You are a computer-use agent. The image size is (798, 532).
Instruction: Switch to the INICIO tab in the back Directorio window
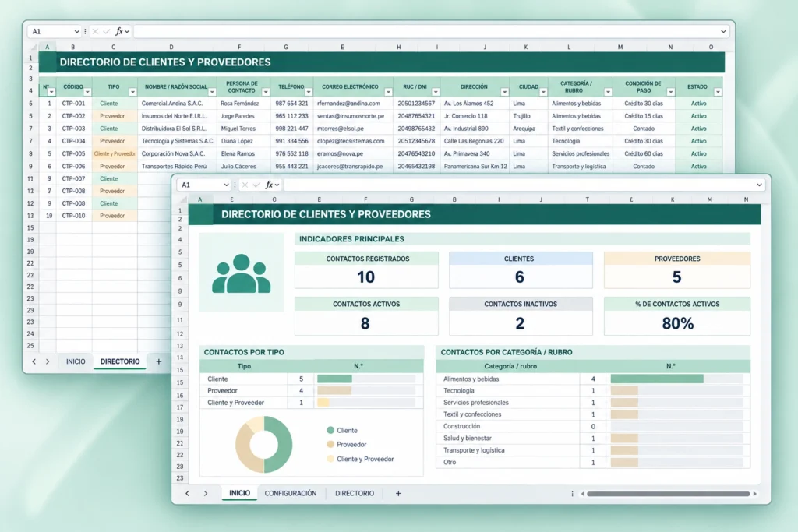pyautogui.click(x=76, y=361)
